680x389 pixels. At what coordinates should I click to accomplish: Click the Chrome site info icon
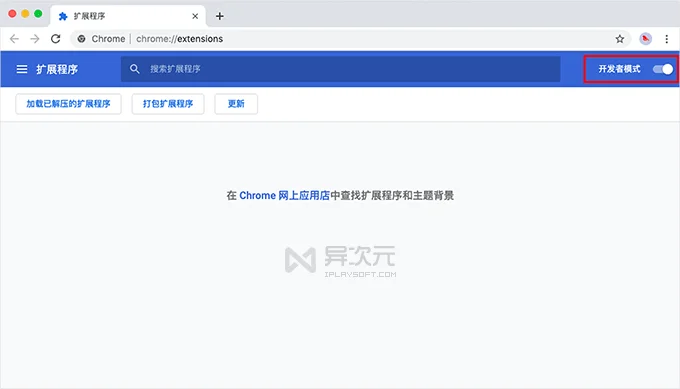click(81, 39)
